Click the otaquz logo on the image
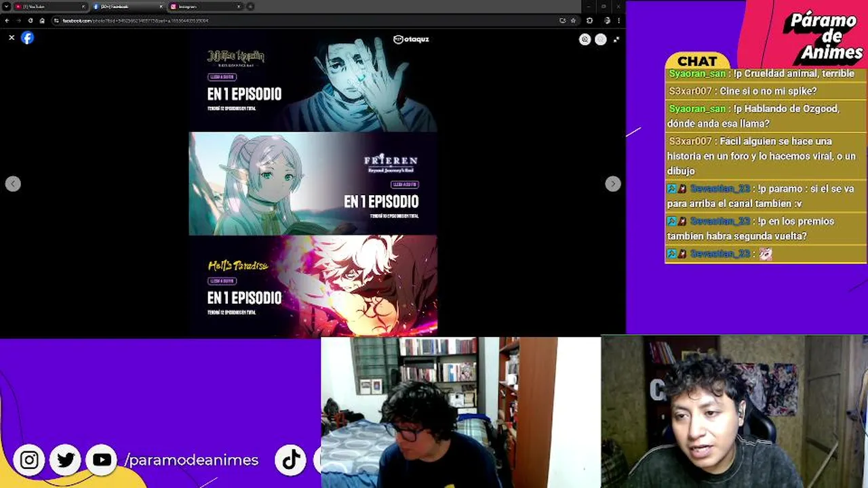The height and width of the screenshot is (488, 868). click(x=411, y=39)
